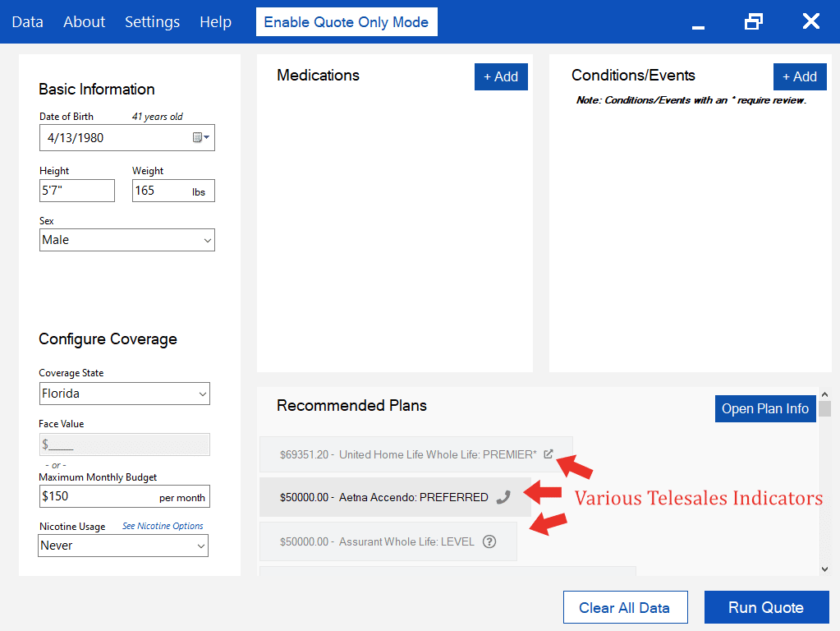Add a new medication

click(x=500, y=76)
